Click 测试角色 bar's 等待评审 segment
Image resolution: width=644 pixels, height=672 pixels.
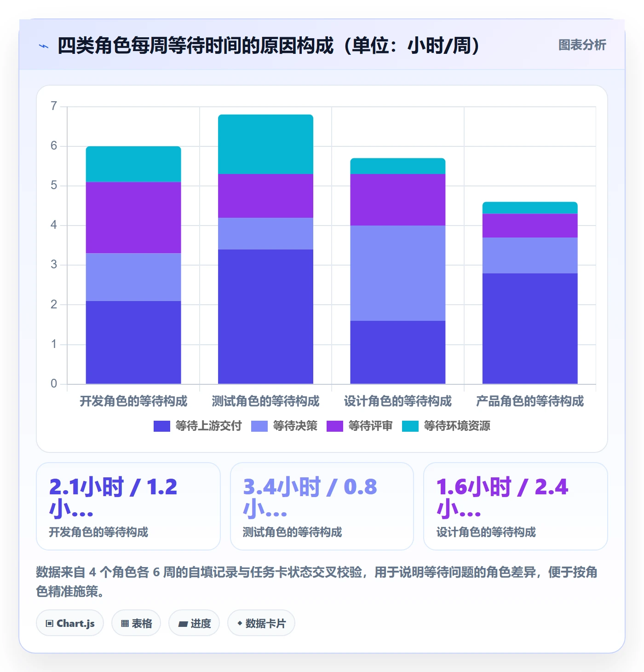point(265,196)
